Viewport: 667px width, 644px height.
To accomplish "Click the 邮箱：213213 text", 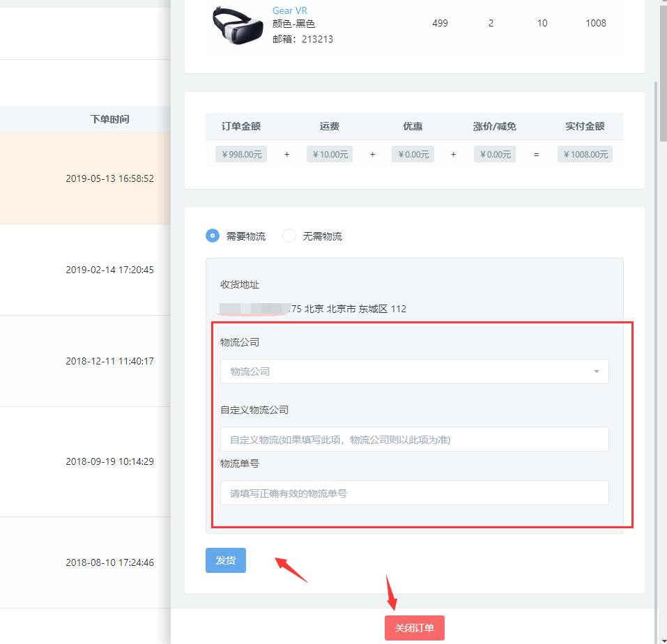I will pyautogui.click(x=302, y=39).
